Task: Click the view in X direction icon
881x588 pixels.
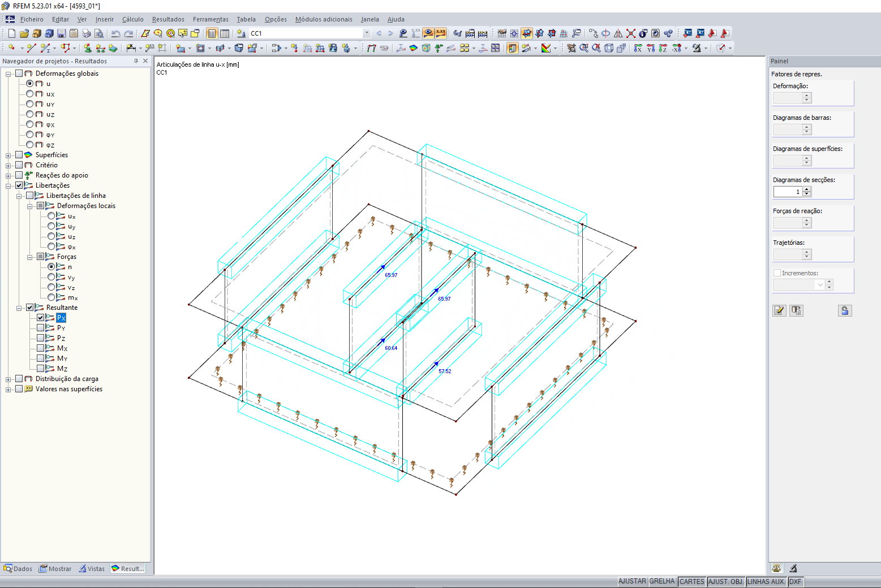Action: (638, 48)
